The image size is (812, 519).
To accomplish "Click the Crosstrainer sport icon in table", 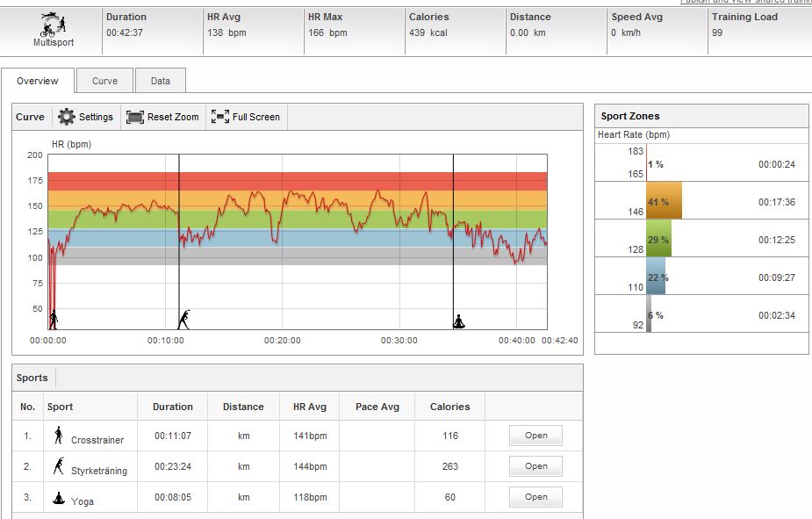I will tap(59, 435).
